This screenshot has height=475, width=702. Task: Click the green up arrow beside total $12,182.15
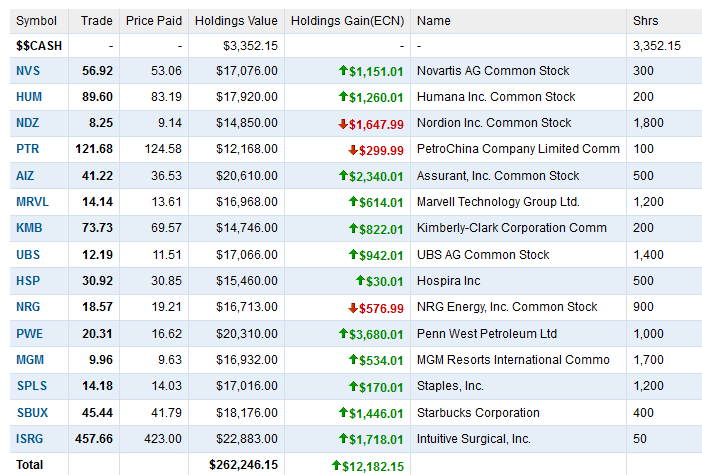[x=336, y=465]
